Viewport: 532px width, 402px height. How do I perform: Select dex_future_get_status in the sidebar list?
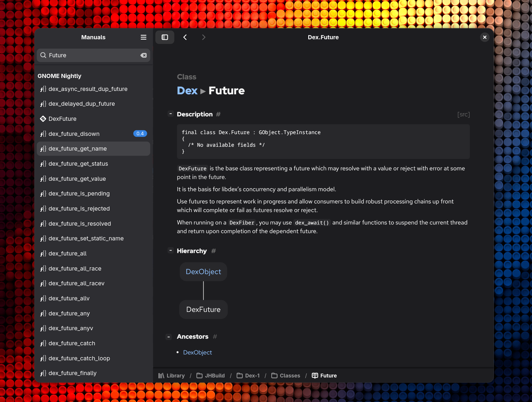[x=78, y=164]
